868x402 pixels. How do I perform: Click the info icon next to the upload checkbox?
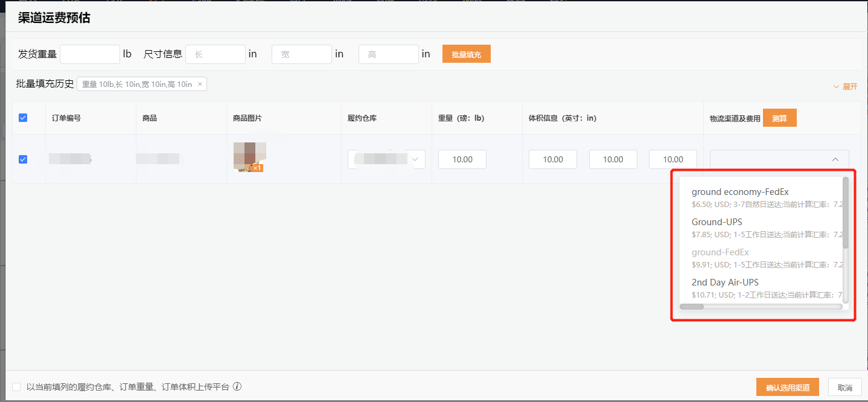click(x=237, y=386)
